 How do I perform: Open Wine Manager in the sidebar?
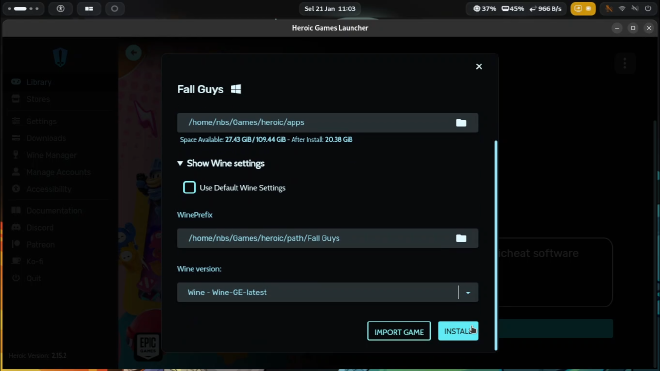click(x=51, y=155)
